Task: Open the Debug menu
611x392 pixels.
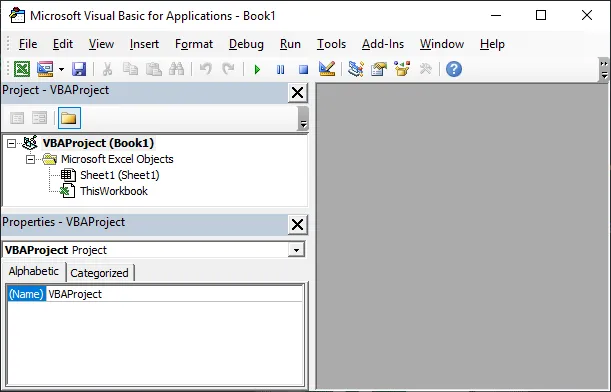Action: [x=246, y=44]
